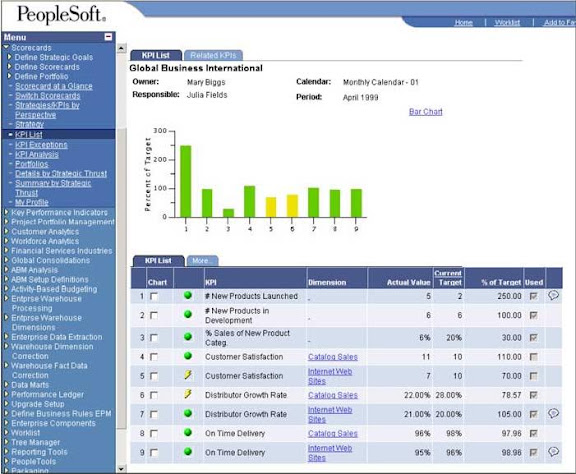Tick Chart checkbox for row 4
The width and height of the screenshot is (576, 474).
point(154,357)
